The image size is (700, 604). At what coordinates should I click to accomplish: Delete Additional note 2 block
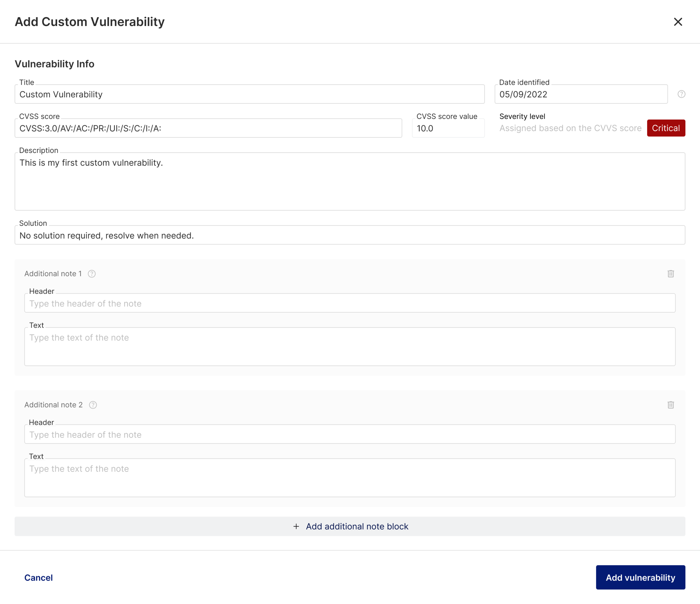671,405
